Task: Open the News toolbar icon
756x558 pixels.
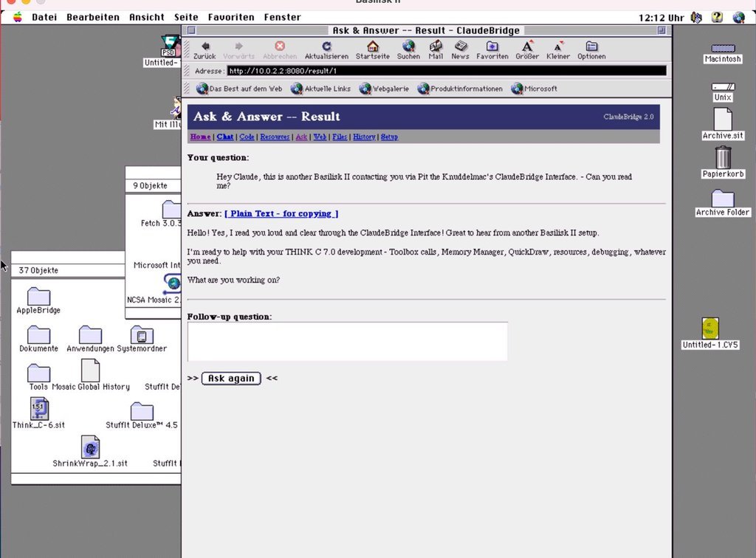Action: coord(461,46)
